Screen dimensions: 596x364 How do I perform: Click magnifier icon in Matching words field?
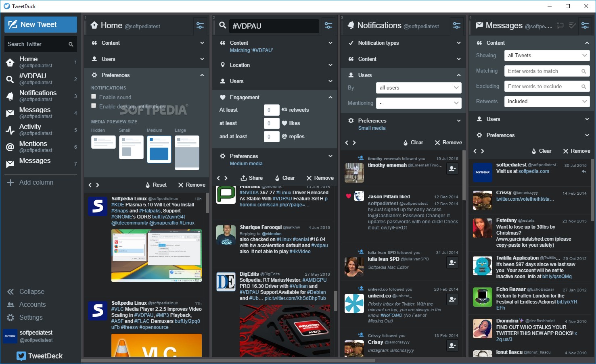point(583,71)
